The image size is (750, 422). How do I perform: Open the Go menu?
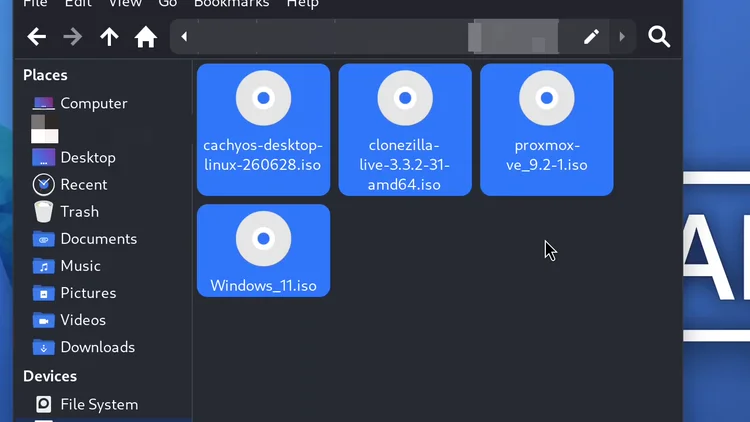pyautogui.click(x=168, y=3)
